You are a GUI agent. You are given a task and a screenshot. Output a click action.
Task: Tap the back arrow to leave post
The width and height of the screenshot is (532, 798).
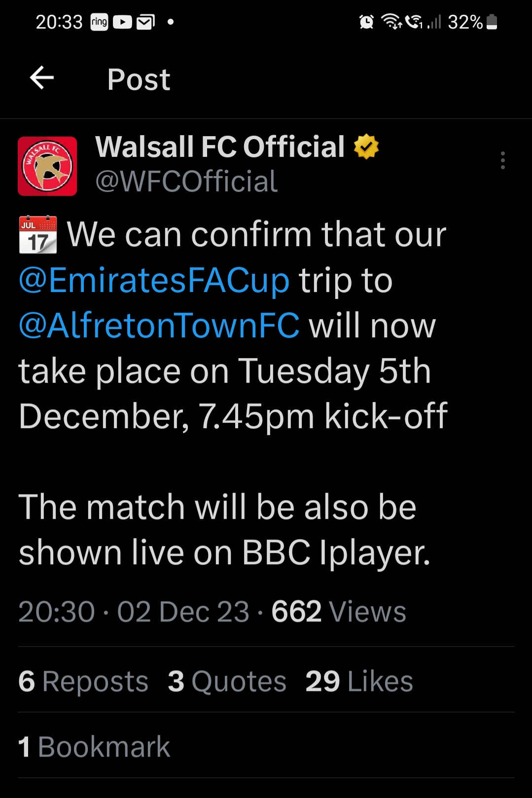(x=42, y=78)
